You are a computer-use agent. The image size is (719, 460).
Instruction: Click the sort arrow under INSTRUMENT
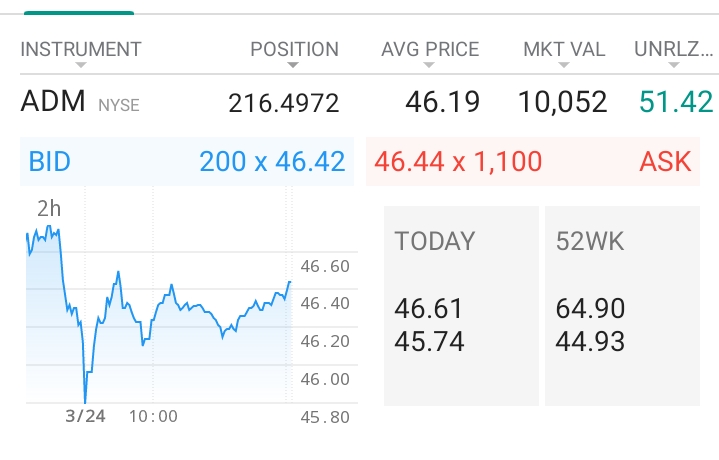[81, 66]
